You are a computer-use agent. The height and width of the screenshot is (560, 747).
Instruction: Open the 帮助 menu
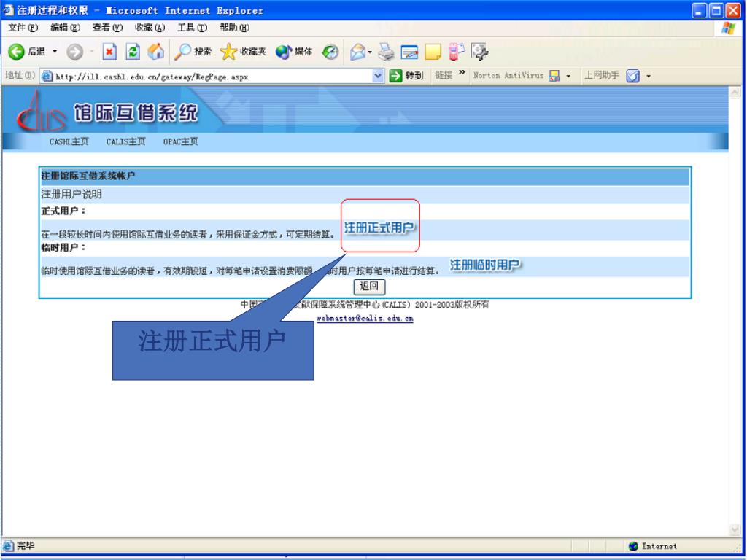[234, 28]
